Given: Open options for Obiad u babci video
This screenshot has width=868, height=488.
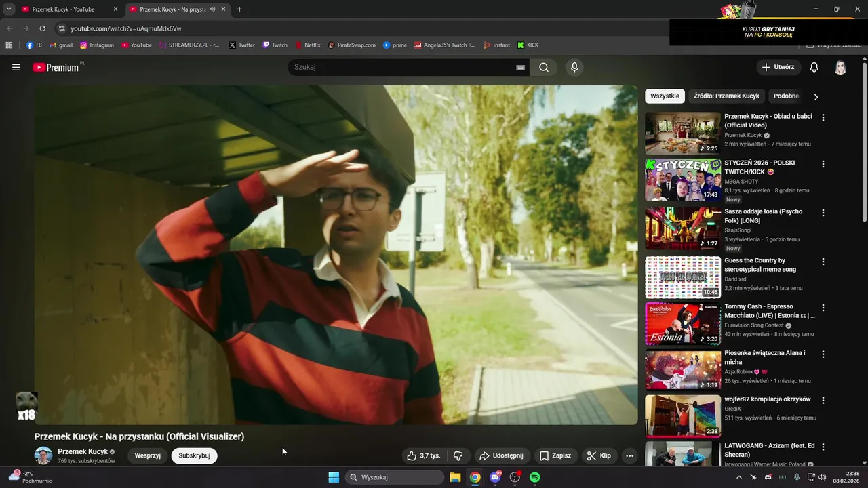Looking at the screenshot, I should click(x=823, y=117).
